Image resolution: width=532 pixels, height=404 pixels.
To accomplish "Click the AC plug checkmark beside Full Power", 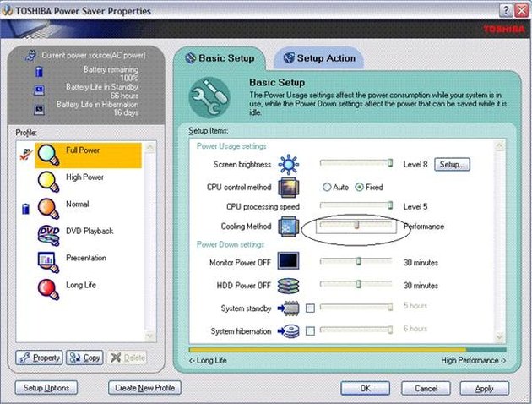I will 26,155.
